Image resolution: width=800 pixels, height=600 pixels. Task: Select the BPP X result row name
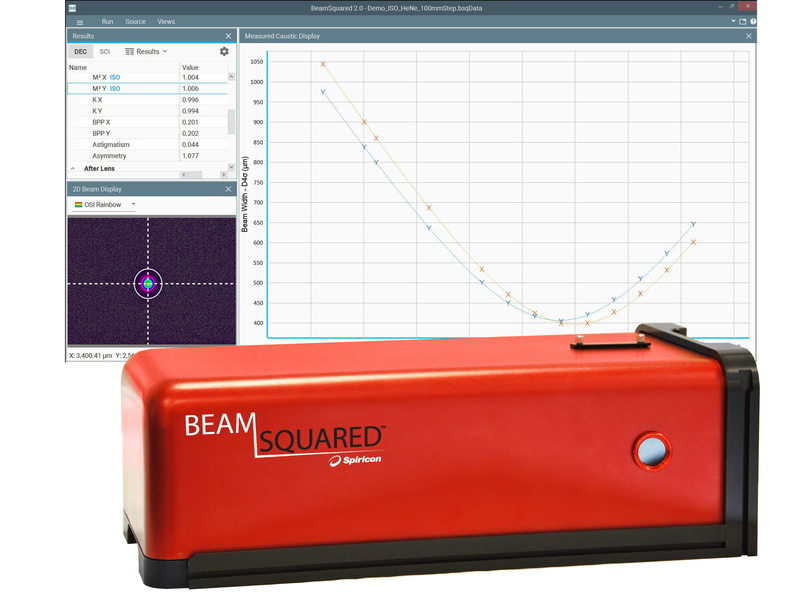[x=101, y=122]
